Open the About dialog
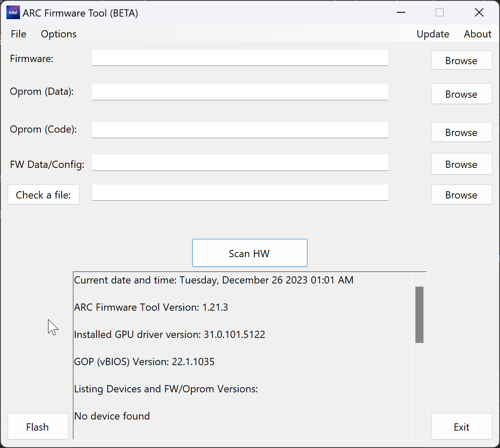This screenshot has height=448, width=500. pos(477,34)
